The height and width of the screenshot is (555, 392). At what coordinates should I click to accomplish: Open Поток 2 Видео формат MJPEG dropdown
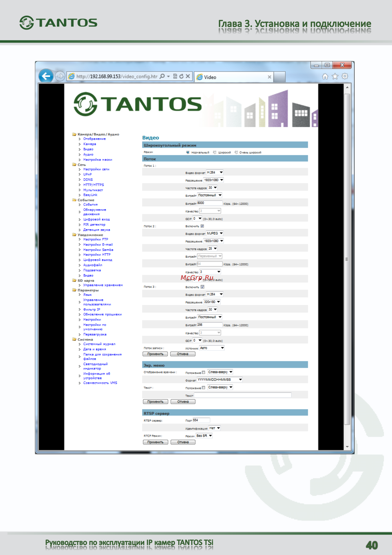click(215, 233)
